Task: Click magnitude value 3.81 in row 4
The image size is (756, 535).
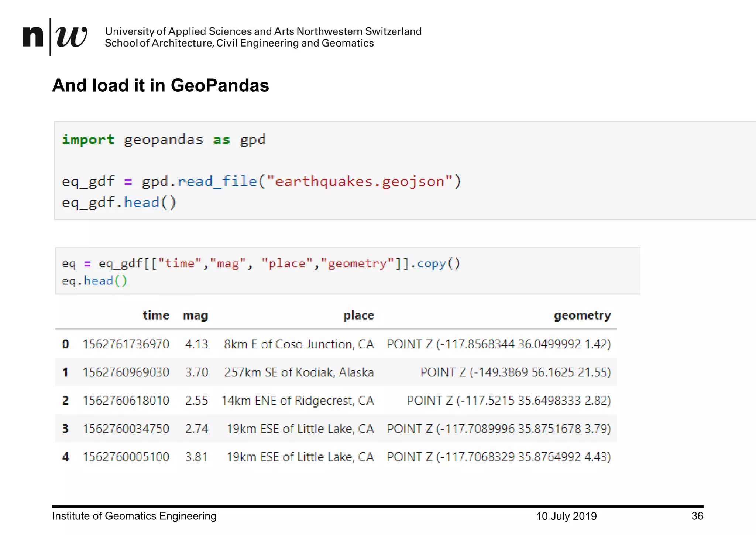Action: [196, 457]
